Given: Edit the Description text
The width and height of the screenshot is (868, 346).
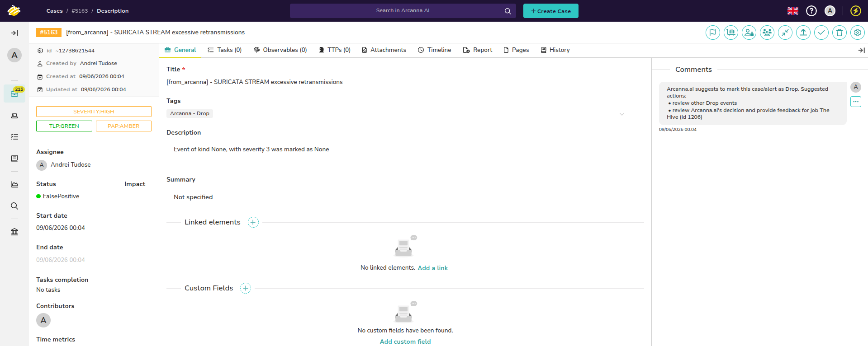Looking at the screenshot, I should click(251, 150).
